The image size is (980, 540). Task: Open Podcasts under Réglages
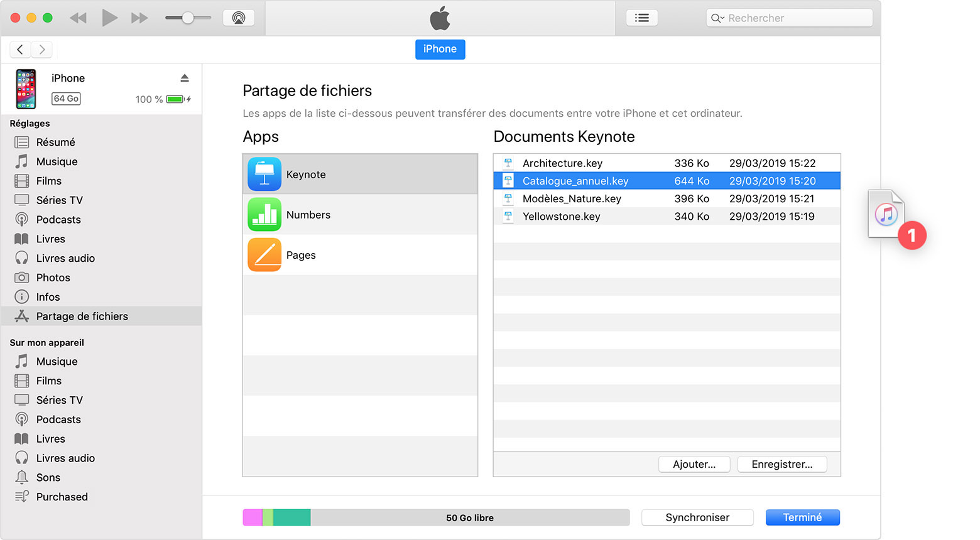(x=58, y=219)
